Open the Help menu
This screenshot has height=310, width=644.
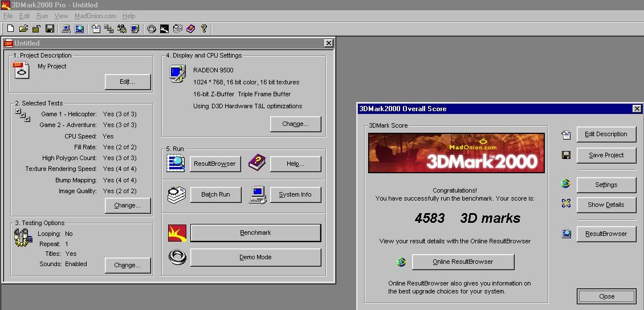129,16
